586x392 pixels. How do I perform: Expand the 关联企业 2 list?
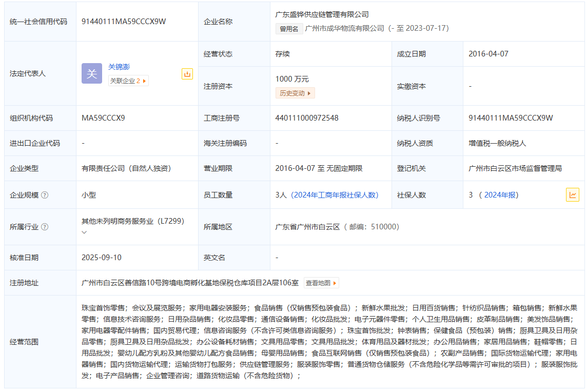(x=128, y=81)
